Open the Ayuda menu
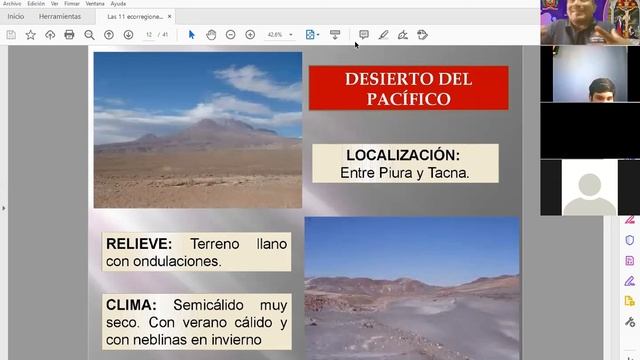Screen dimensions: 640x360 coord(118,3)
